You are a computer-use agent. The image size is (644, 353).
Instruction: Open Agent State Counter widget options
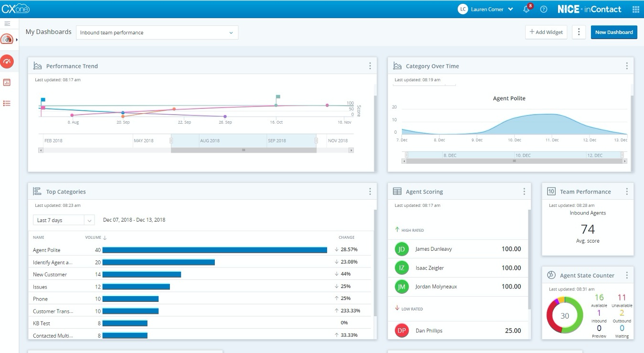coord(627,275)
